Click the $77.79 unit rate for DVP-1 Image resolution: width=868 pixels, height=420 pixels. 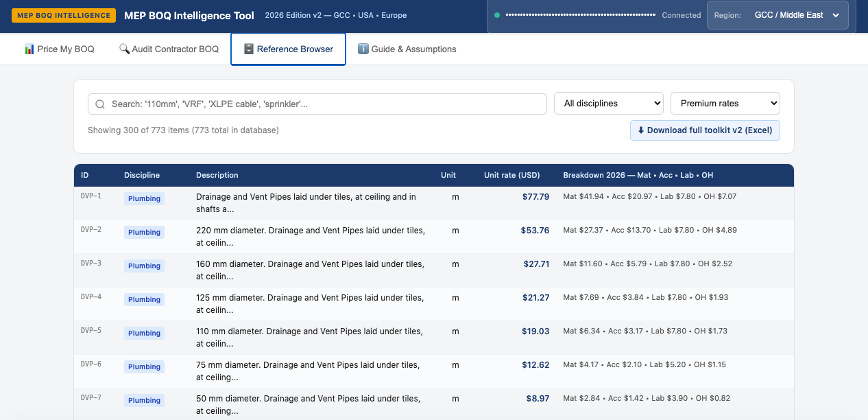[x=535, y=196]
